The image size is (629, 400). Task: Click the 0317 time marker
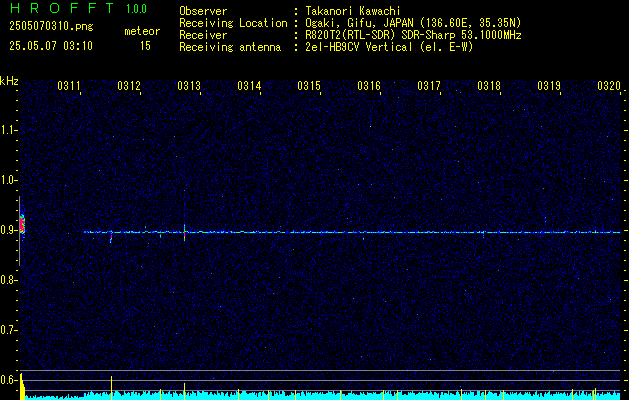429,86
